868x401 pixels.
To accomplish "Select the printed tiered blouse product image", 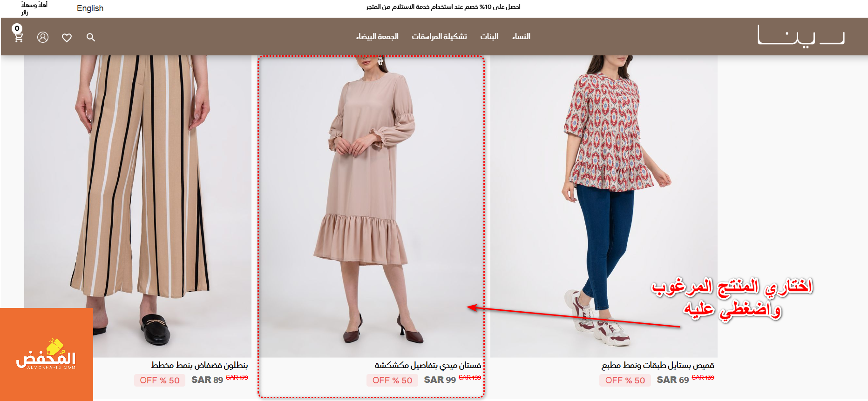I will coord(604,206).
